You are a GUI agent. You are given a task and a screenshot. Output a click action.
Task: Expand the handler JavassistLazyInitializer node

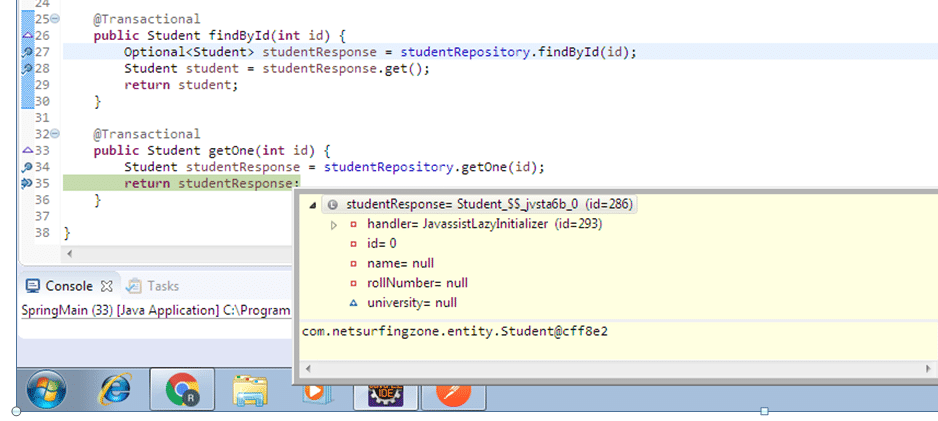tap(334, 224)
